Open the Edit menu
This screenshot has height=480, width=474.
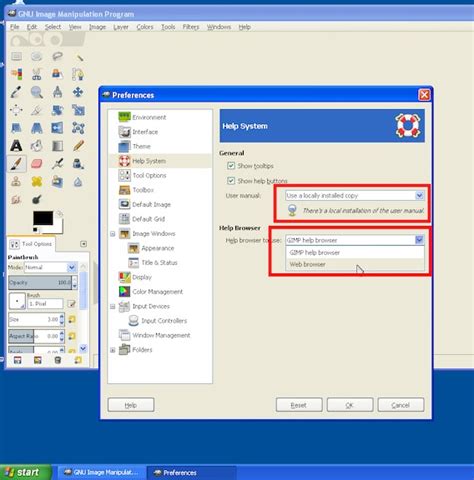coord(32,27)
